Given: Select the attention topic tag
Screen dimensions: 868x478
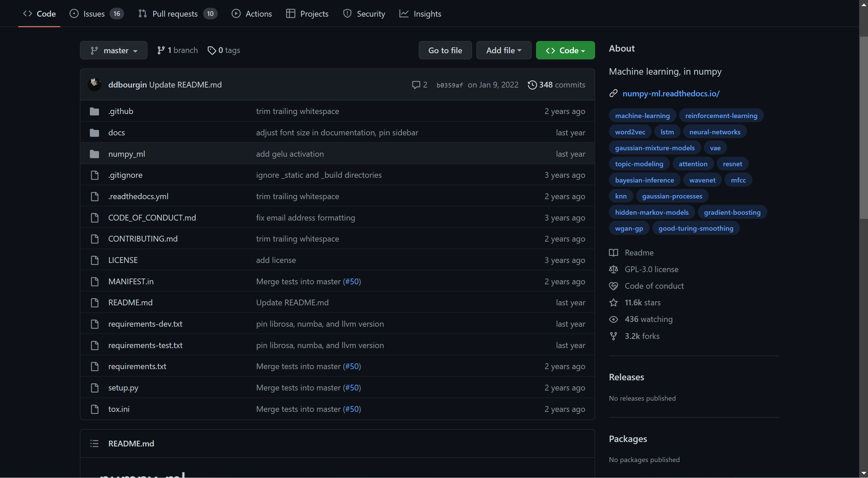Looking at the screenshot, I should [693, 164].
